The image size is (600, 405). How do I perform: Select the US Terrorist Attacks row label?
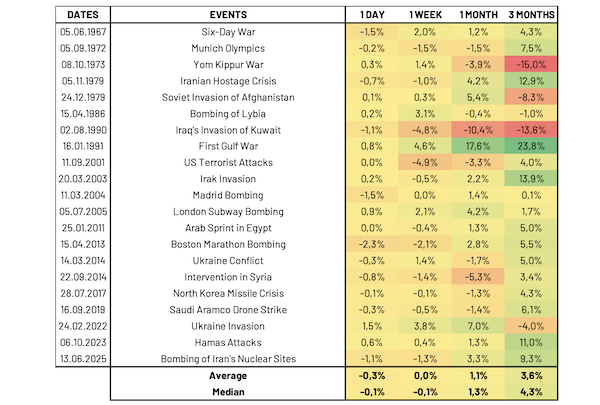229,161
